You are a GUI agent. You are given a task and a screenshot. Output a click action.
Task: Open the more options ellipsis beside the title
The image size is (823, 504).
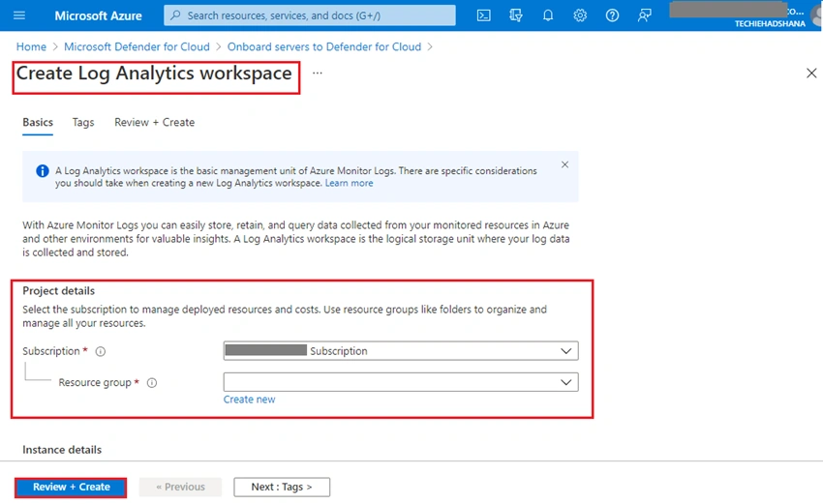[318, 73]
